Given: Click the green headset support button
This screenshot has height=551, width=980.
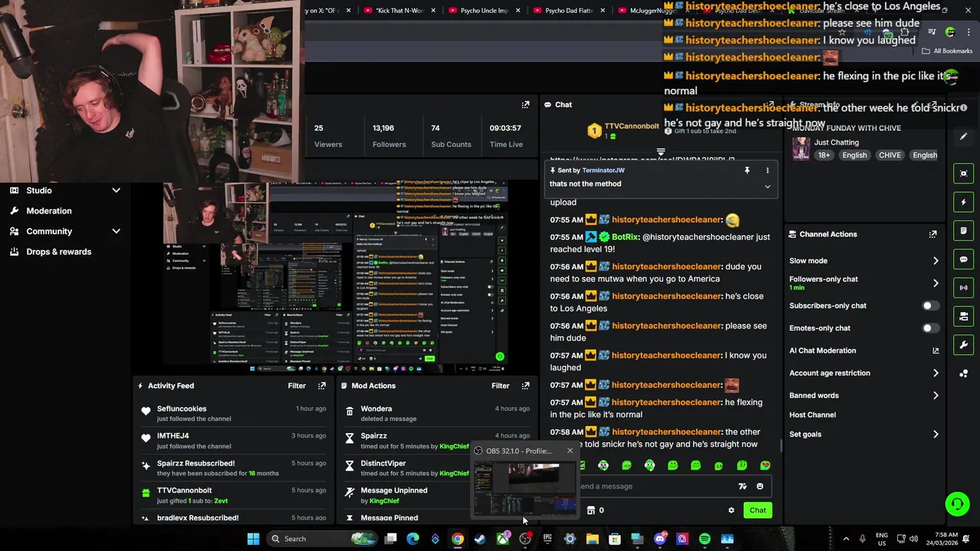Looking at the screenshot, I should point(957,504).
